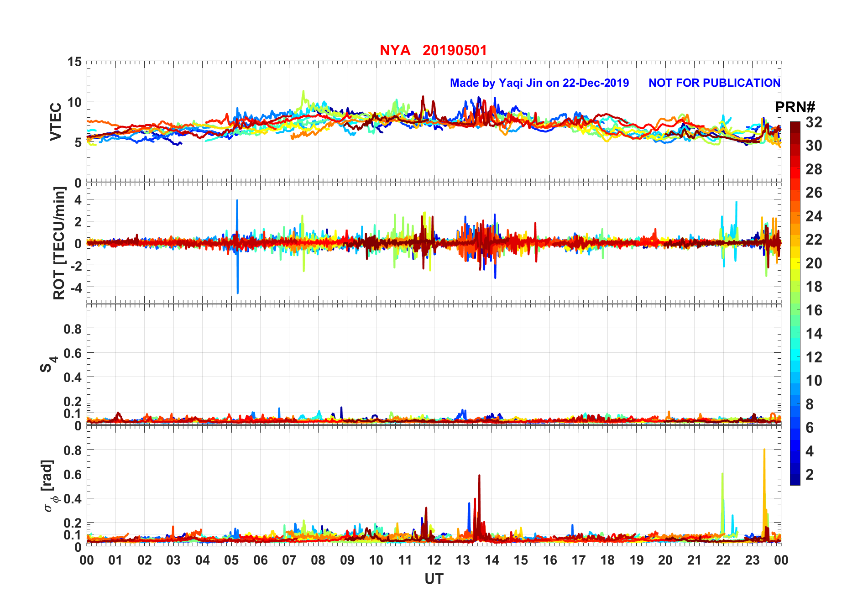Click the 'UT' x-axis label
Screen dimensions: 868x607
pos(434,579)
